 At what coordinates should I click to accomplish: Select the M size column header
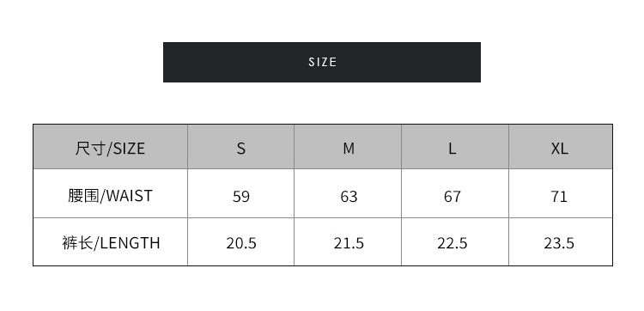(x=349, y=147)
